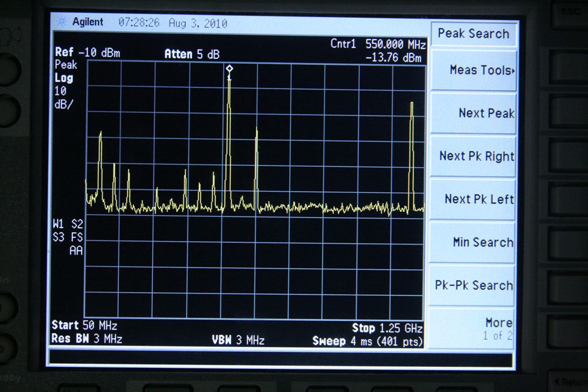Viewport: 588px width, 392px height.
Task: Select the Peak Search menu title
Action: point(473,34)
